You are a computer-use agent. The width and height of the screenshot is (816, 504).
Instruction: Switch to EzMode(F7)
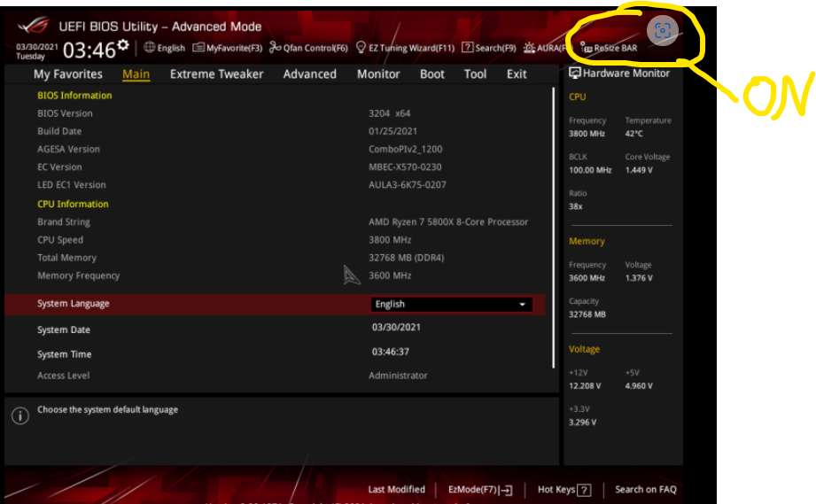point(480,490)
